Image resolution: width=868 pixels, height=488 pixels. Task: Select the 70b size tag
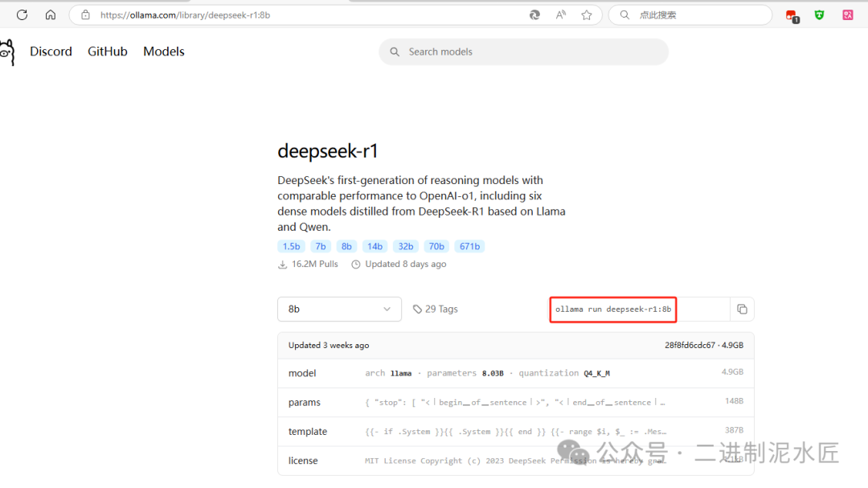click(x=436, y=247)
